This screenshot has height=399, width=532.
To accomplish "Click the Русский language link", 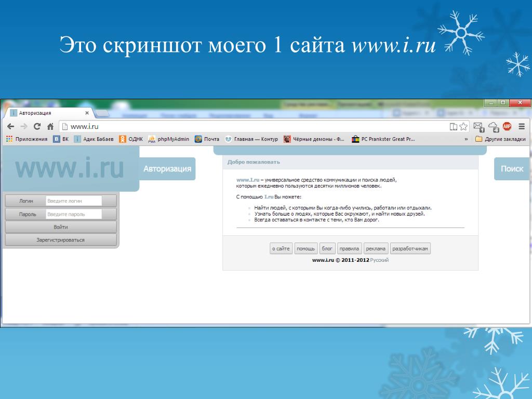I will coord(379,260).
